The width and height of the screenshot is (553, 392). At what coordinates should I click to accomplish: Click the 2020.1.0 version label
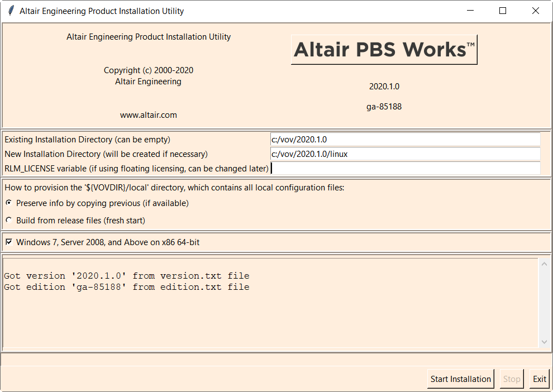pos(384,87)
